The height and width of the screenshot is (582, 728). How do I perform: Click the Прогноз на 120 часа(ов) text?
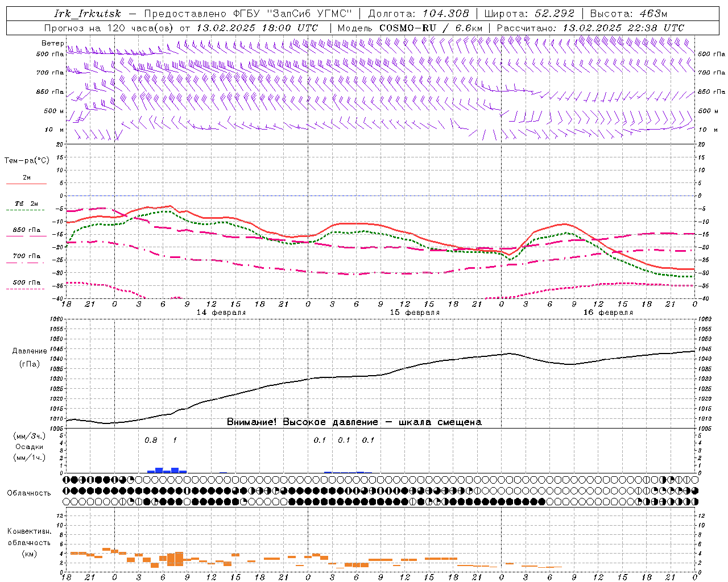[x=109, y=28]
